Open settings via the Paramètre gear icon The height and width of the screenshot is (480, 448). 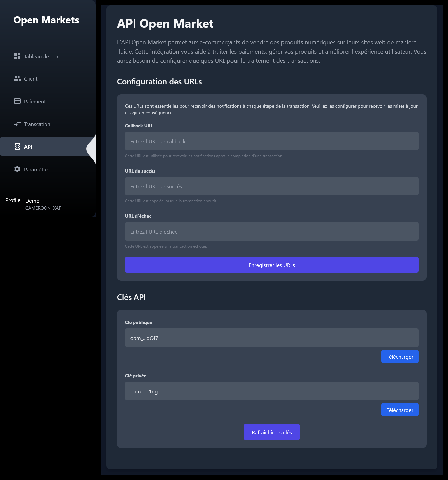coord(17,169)
